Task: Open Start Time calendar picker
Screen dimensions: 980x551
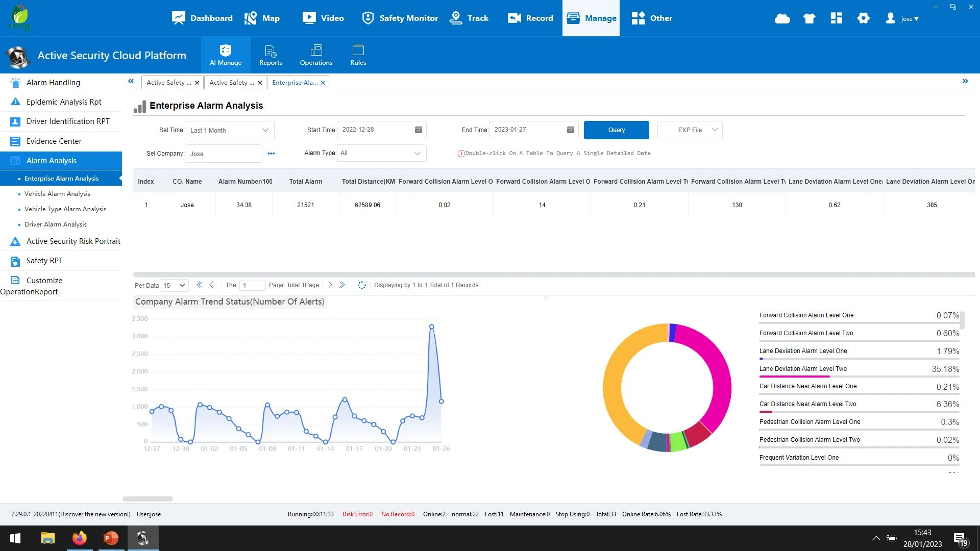Action: click(418, 130)
